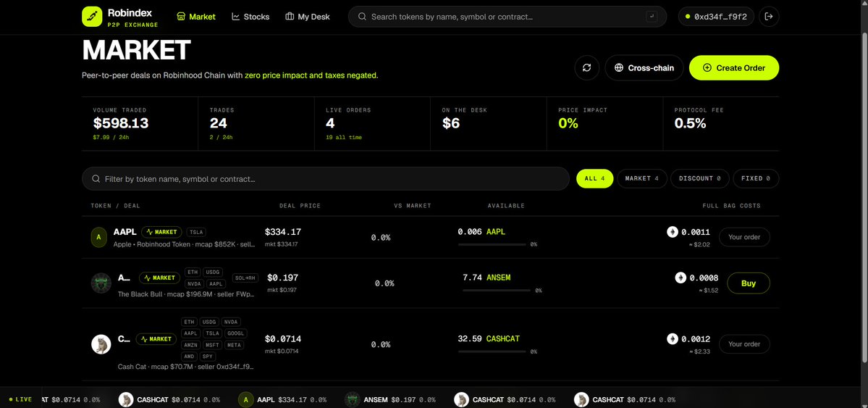Open the Stocks nav tab
The width and height of the screenshot is (868, 408).
(250, 17)
